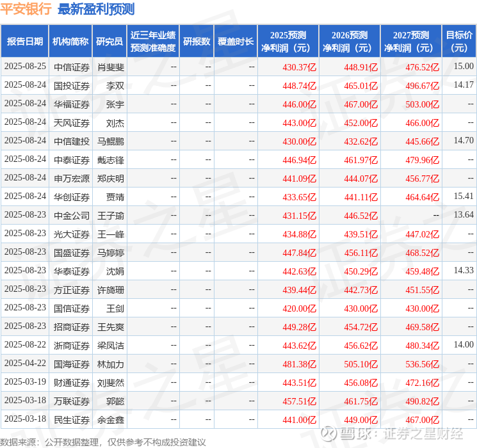Click the 536.56亿 profit value
The width and height of the screenshot is (477, 448).
pos(422,364)
